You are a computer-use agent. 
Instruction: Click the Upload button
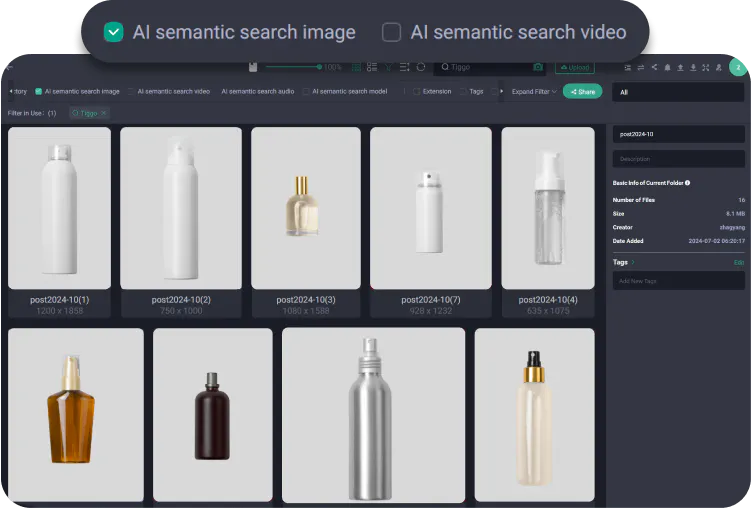pos(575,67)
